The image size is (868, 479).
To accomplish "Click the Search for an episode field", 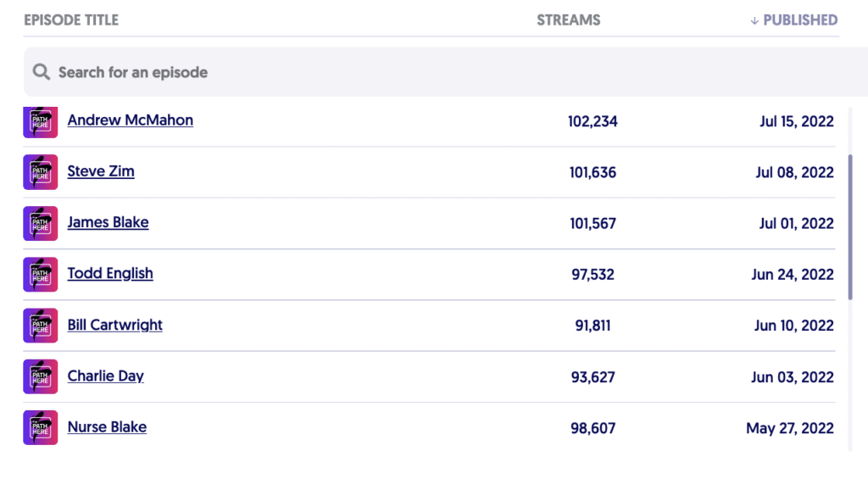I will coord(424,72).
